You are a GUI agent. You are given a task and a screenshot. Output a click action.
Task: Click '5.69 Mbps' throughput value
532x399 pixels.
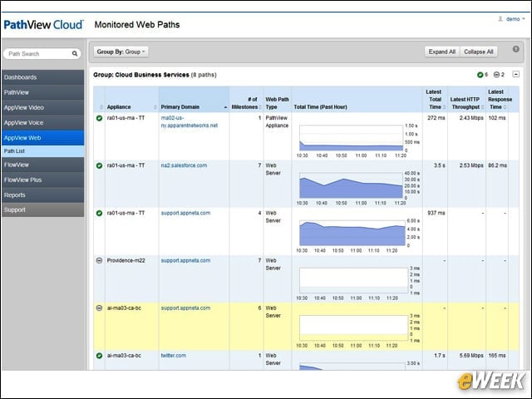coord(471,356)
